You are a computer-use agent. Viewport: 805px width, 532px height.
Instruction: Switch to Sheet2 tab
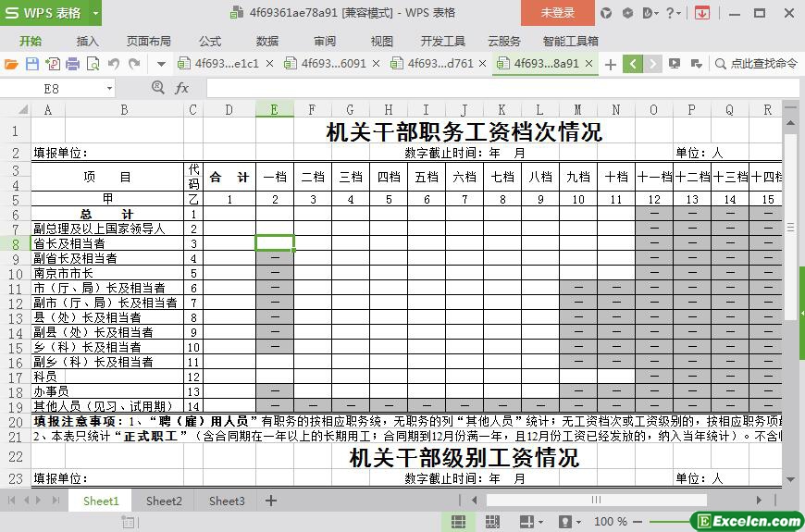click(164, 501)
